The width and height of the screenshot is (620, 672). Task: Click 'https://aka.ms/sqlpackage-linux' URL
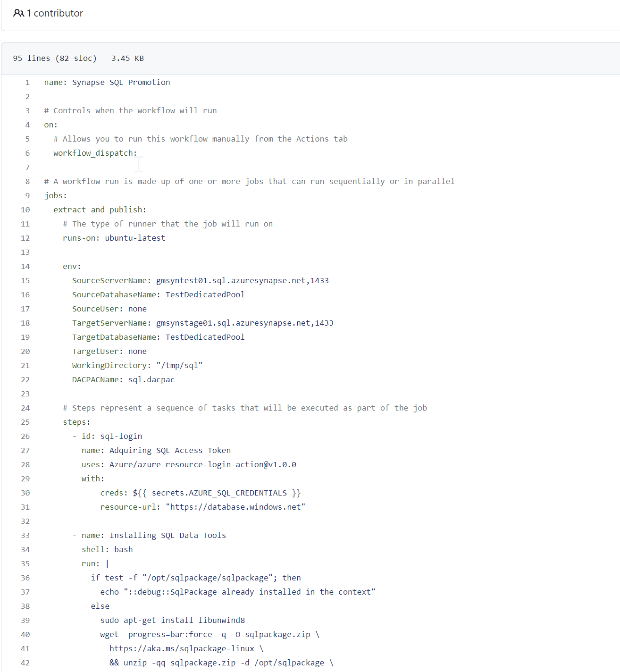(182, 649)
